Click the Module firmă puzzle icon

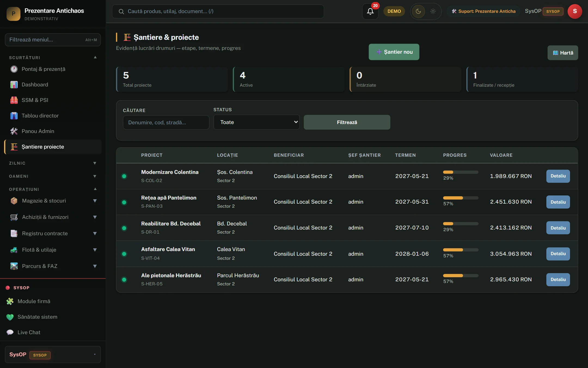click(10, 301)
